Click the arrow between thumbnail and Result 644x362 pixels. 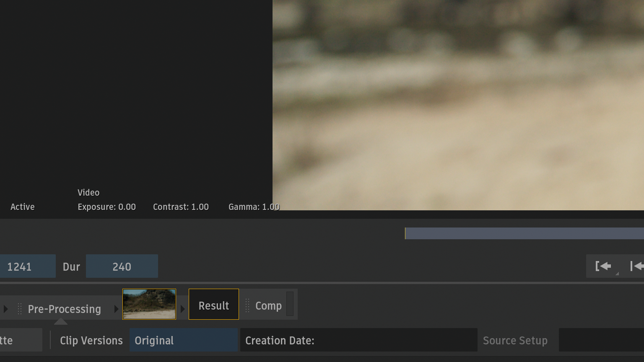pyautogui.click(x=182, y=309)
